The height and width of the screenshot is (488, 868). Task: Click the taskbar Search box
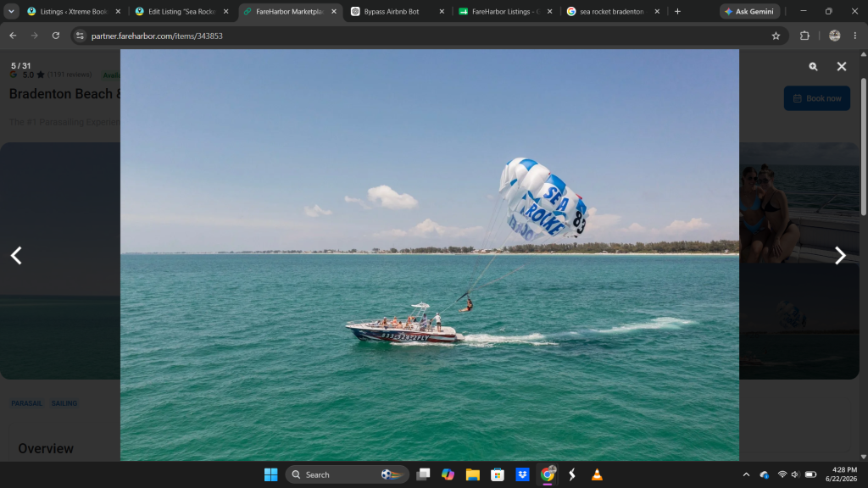347,474
